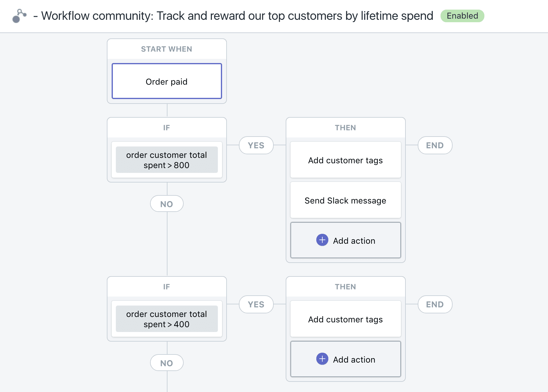
Task: Click the workflow icon beside the title
Action: click(19, 16)
